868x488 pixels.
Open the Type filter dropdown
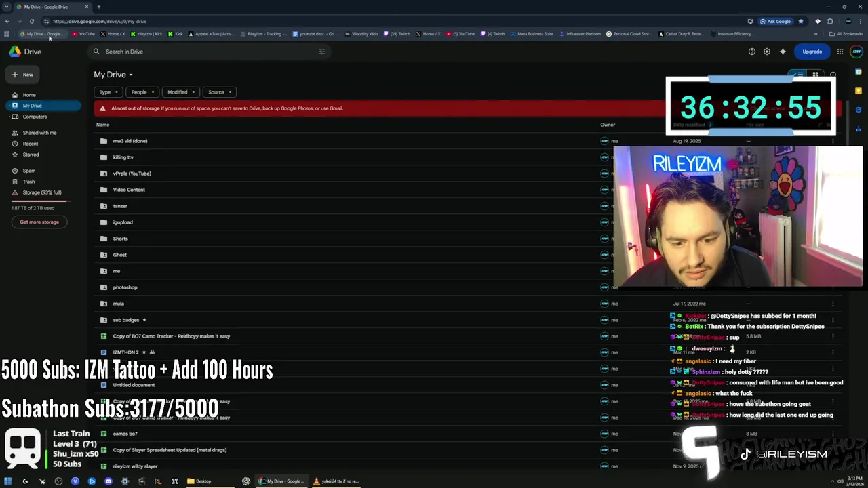pos(108,92)
